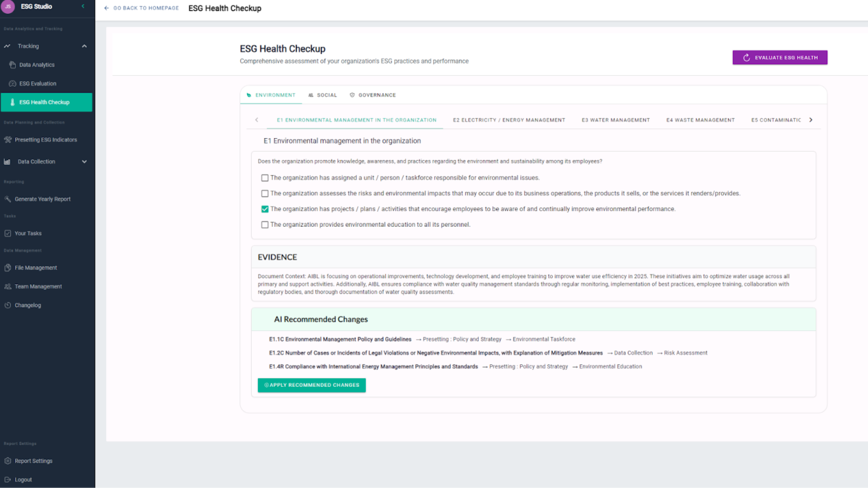
Task: Click Apply Recommended Changes button
Action: point(311,385)
